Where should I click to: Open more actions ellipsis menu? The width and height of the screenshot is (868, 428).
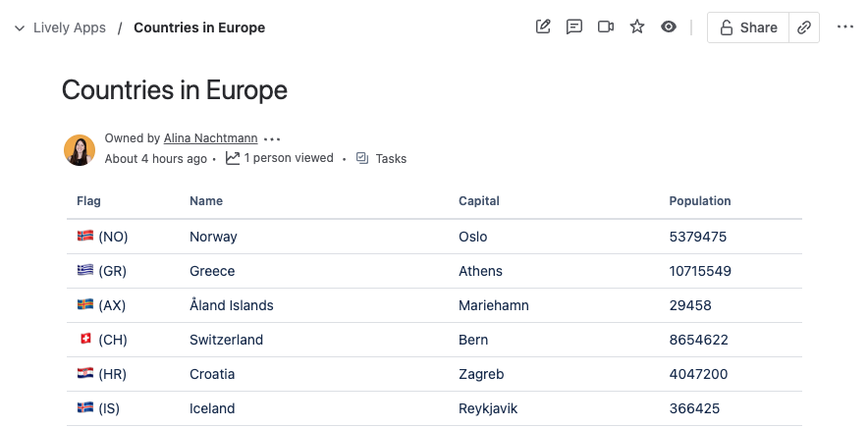pyautogui.click(x=845, y=27)
